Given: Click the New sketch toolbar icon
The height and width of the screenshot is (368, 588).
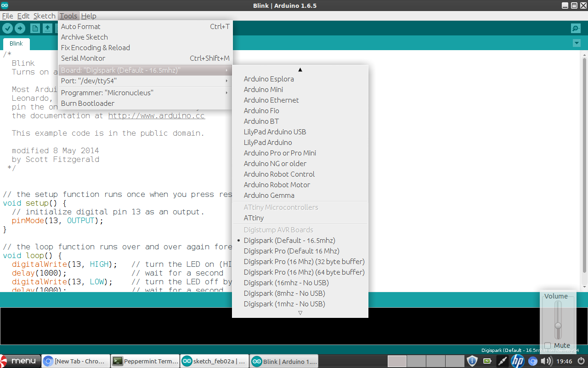Looking at the screenshot, I should [35, 29].
